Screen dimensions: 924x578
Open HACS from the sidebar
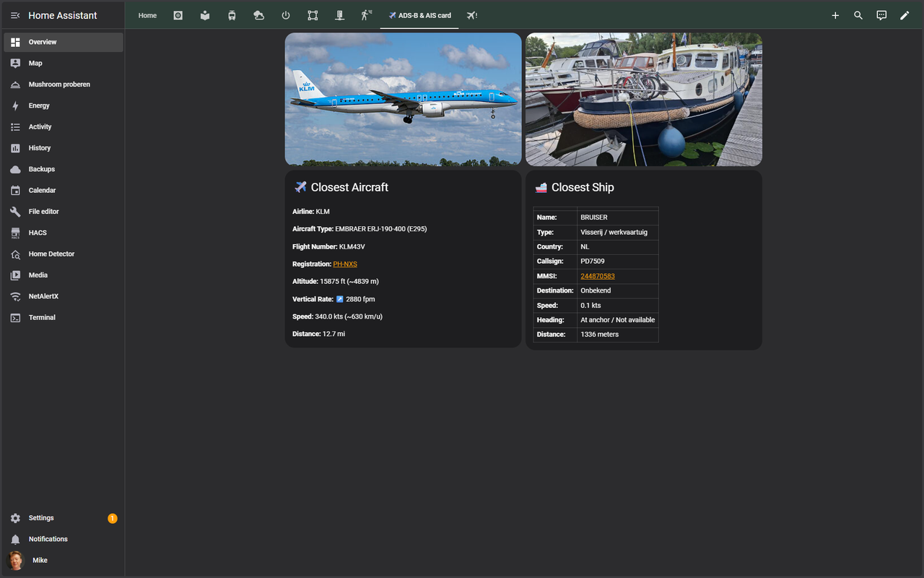64,233
